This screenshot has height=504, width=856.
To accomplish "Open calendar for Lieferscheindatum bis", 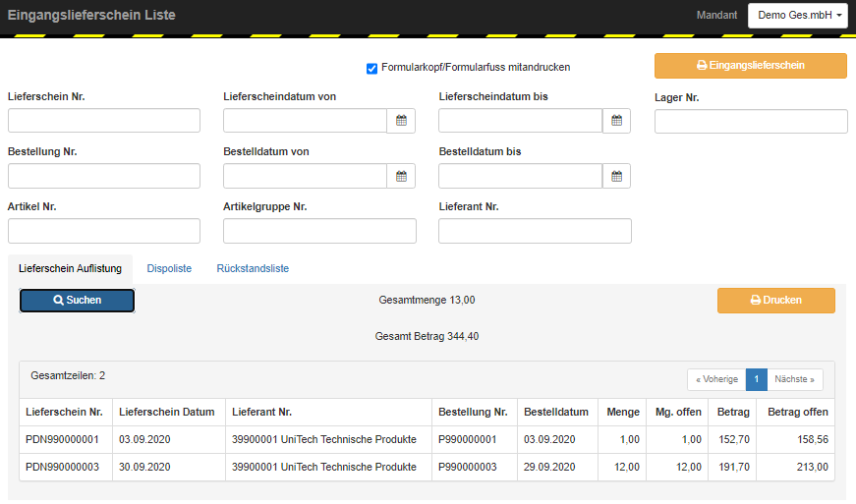I will click(616, 121).
